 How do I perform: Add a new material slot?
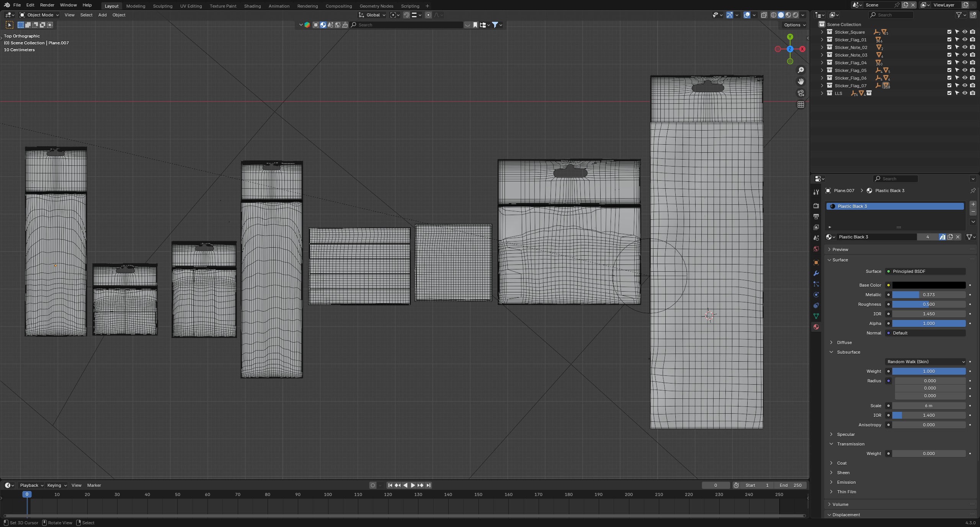(973, 204)
